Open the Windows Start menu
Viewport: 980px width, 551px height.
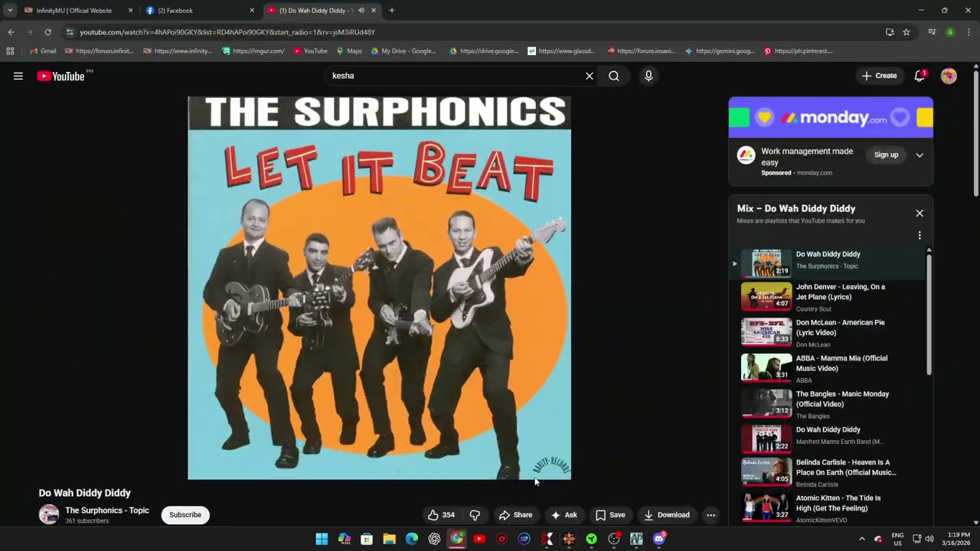[322, 539]
